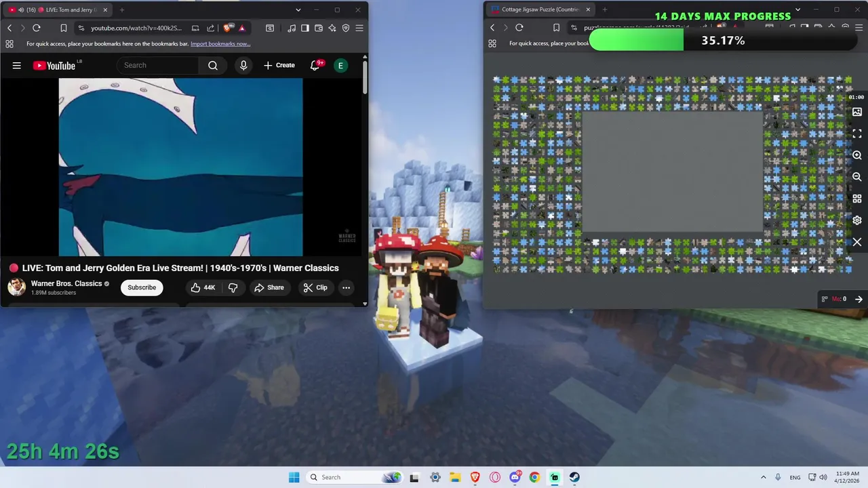Like the Tom and Jerry stream
868x488 pixels.
[x=203, y=287]
